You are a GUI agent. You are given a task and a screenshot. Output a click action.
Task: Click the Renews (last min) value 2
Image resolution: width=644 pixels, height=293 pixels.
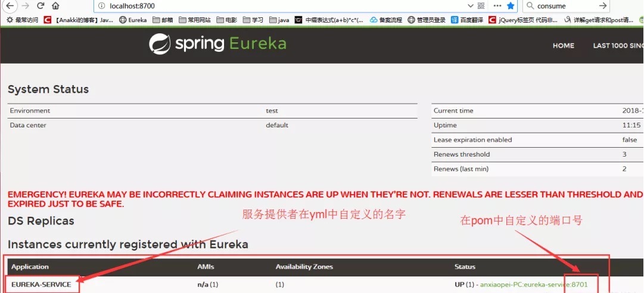(x=624, y=169)
